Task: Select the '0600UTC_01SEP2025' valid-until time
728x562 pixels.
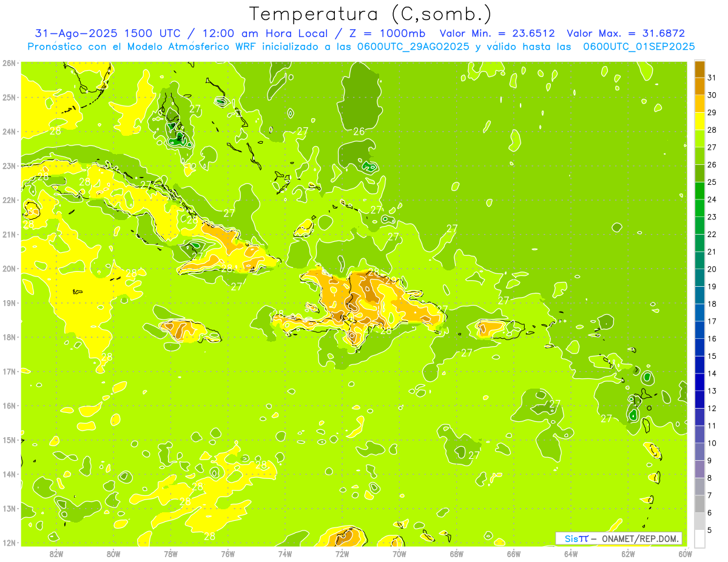Action: (x=639, y=46)
